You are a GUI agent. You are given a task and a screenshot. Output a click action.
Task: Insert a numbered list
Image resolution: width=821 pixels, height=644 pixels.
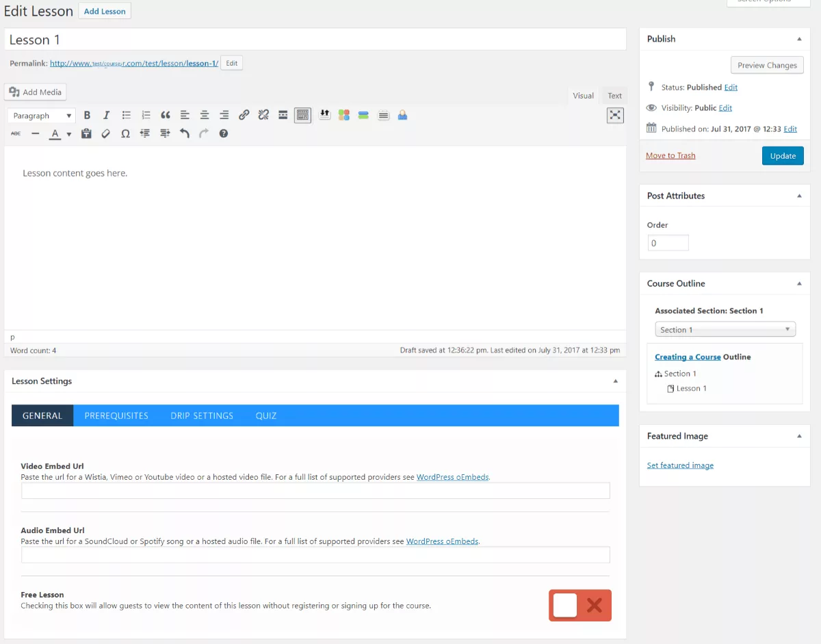(x=146, y=116)
